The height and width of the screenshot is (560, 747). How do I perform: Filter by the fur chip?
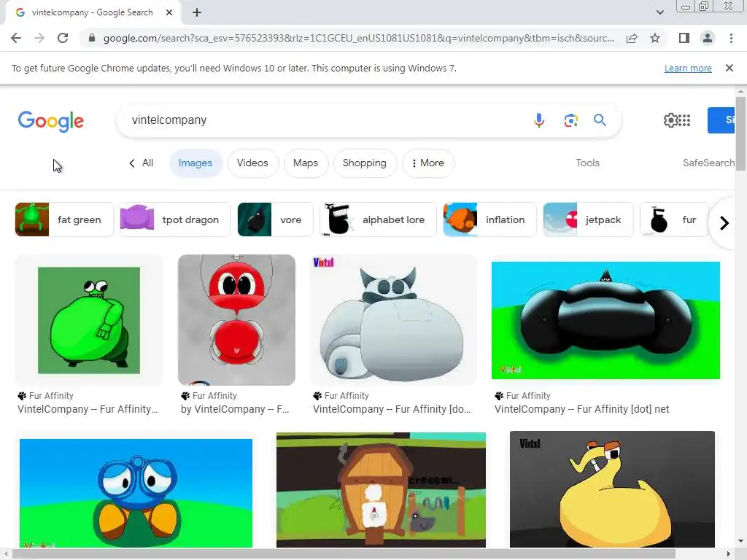673,219
